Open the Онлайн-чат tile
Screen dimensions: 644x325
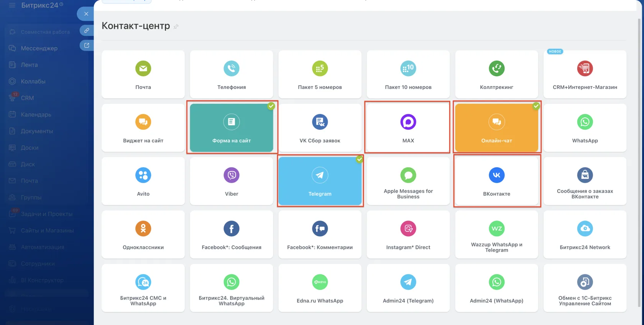[x=496, y=127]
